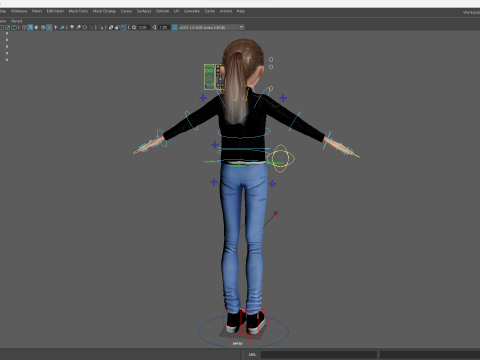Image resolution: width=480 pixels, height=360 pixels.
Task: Select the red left foot control box
Action: click(232, 322)
